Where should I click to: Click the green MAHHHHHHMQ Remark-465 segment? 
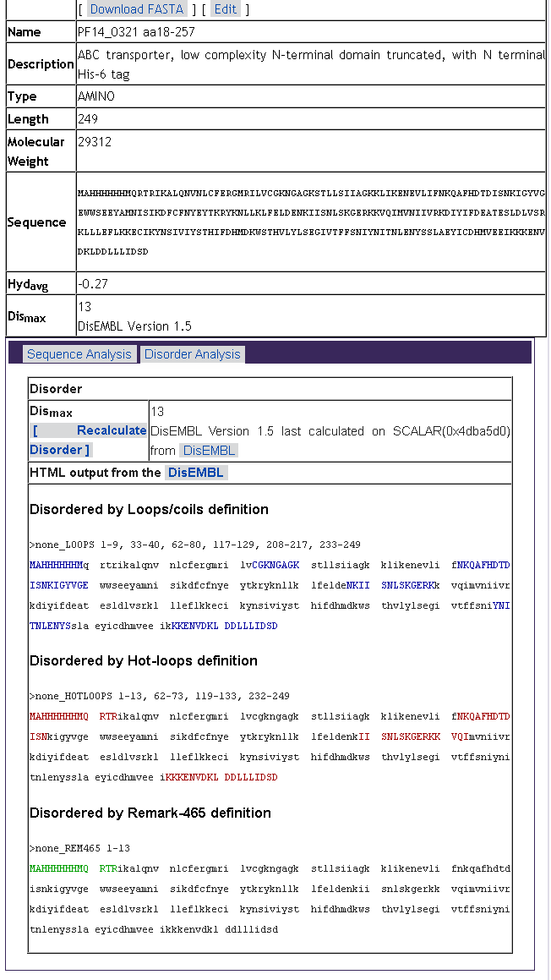58,868
